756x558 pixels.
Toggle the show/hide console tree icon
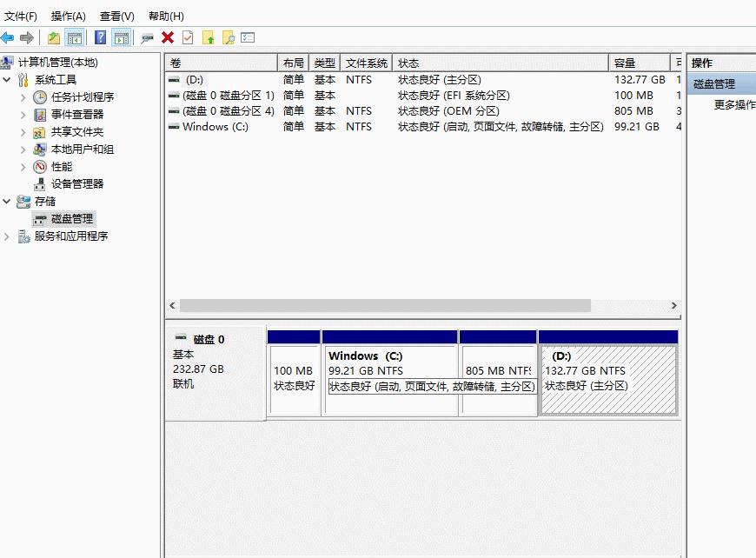click(x=74, y=37)
